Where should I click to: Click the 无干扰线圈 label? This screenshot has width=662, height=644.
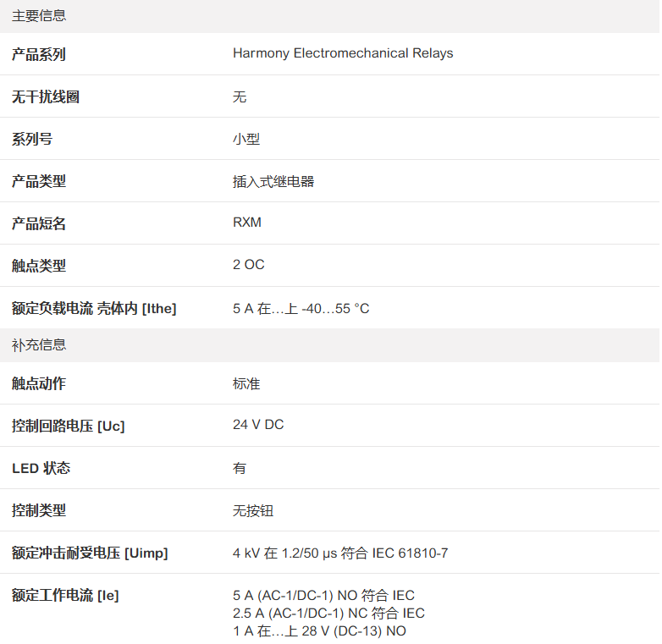pyautogui.click(x=45, y=97)
